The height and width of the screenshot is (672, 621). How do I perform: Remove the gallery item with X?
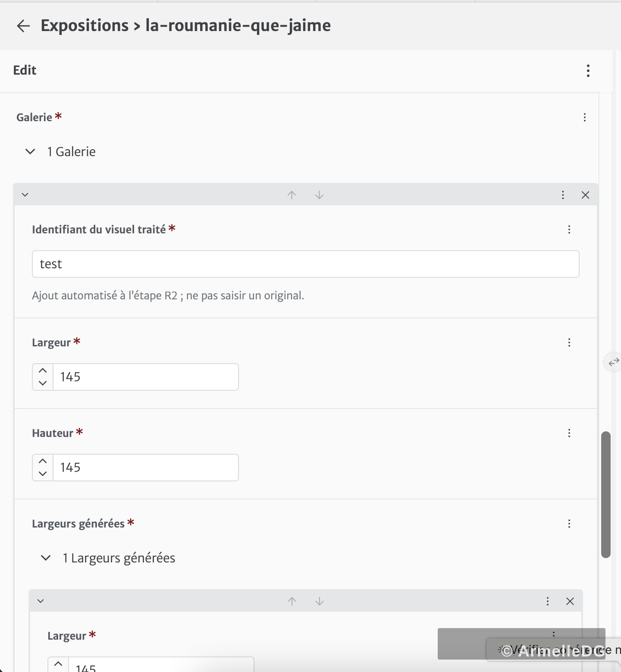[x=585, y=195]
